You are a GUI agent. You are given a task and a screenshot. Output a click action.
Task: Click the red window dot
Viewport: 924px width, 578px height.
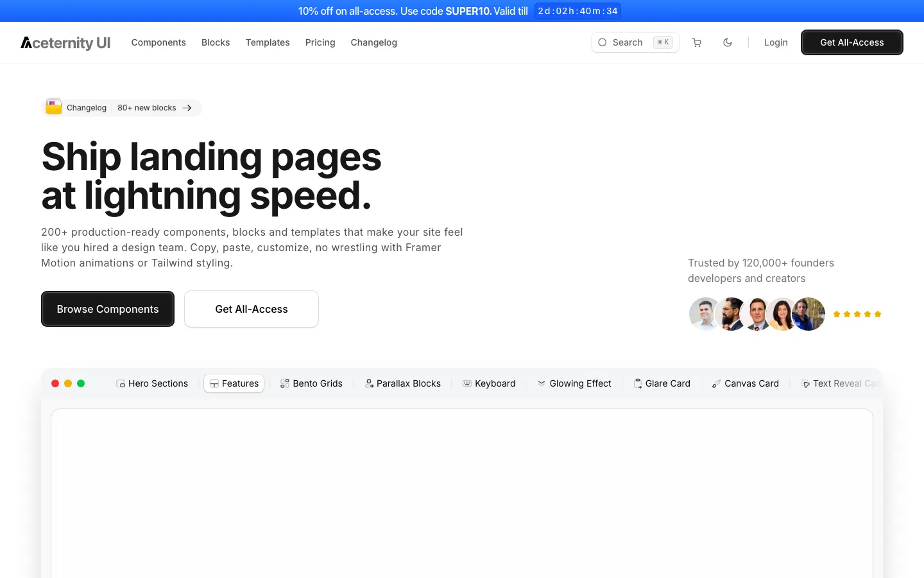(55, 383)
